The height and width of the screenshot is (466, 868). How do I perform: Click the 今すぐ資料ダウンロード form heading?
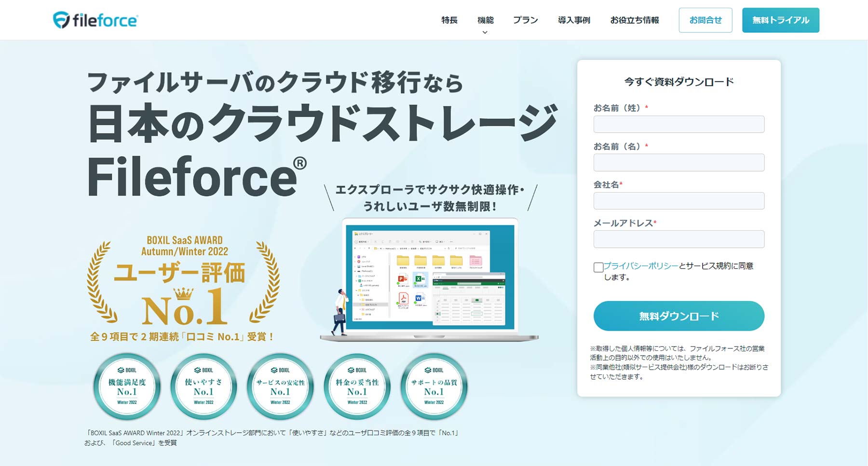(678, 82)
